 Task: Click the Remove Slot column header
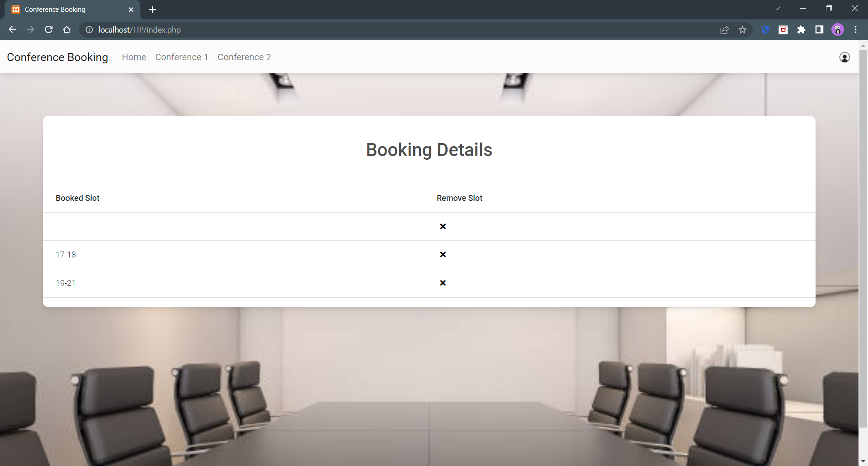459,198
